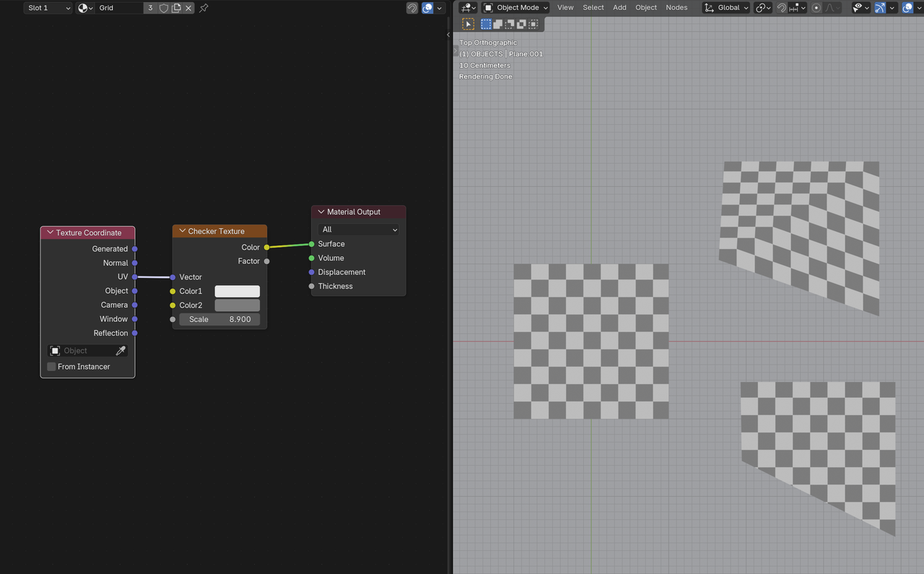This screenshot has height=574, width=924.
Task: Click the Scale 8.900 field
Action: click(x=219, y=319)
